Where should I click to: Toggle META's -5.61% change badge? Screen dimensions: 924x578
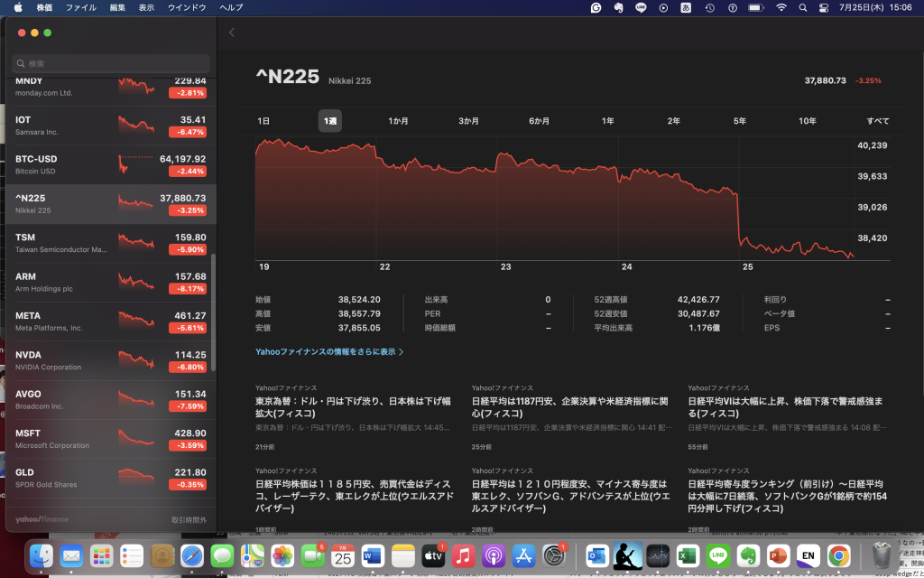188,329
